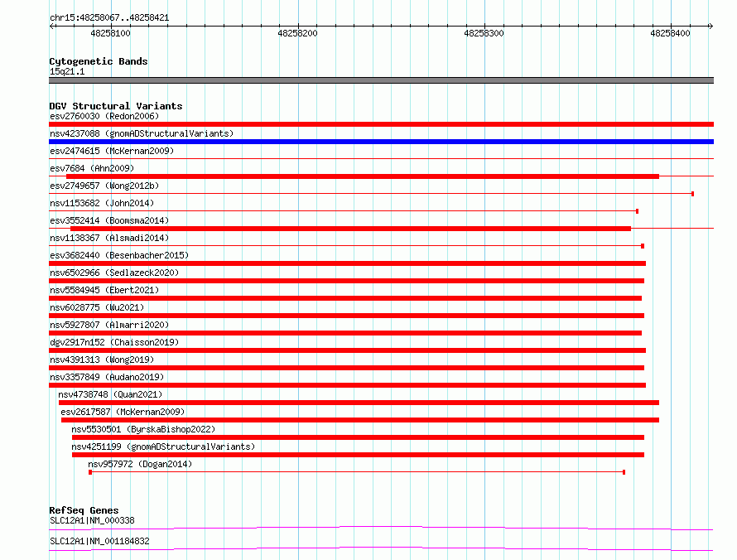Click the magenta SLC12A1 NM_000338 transcript line
737x560 pixels.
coord(381,528)
